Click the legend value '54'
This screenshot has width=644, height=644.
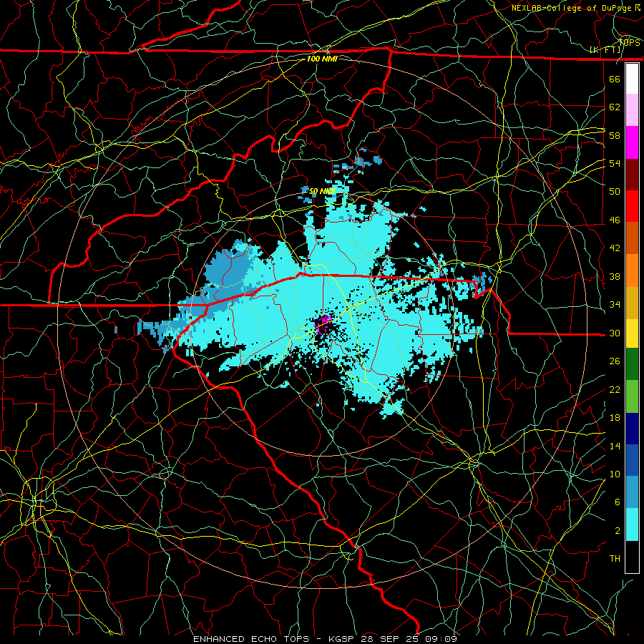(615, 163)
